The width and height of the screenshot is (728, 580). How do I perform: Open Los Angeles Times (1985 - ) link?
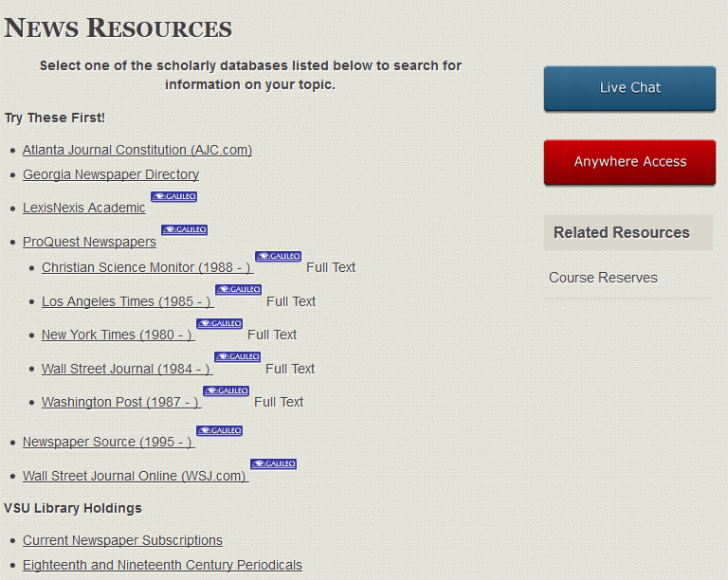click(128, 301)
